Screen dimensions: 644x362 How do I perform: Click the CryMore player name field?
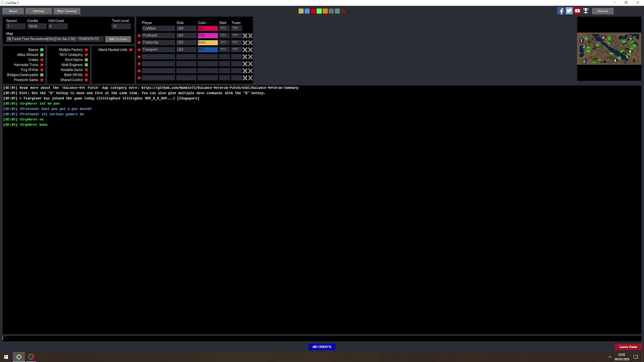(x=158, y=28)
